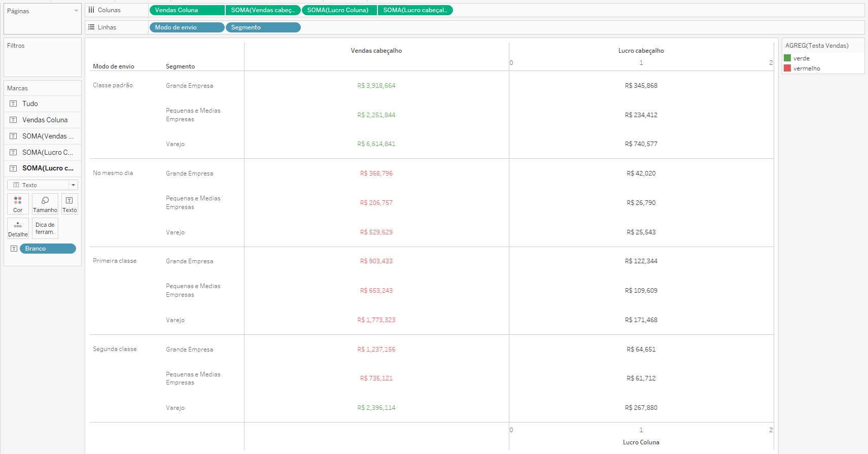Select Grande Empresa under Classe padrão

tap(190, 86)
